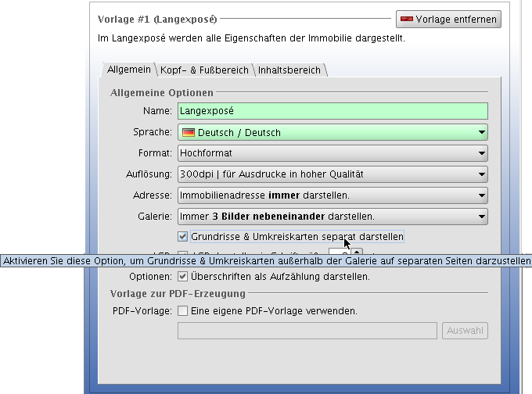This screenshot has width=532, height=394.
Task: Expand the Adresse dropdown
Action: click(x=482, y=195)
